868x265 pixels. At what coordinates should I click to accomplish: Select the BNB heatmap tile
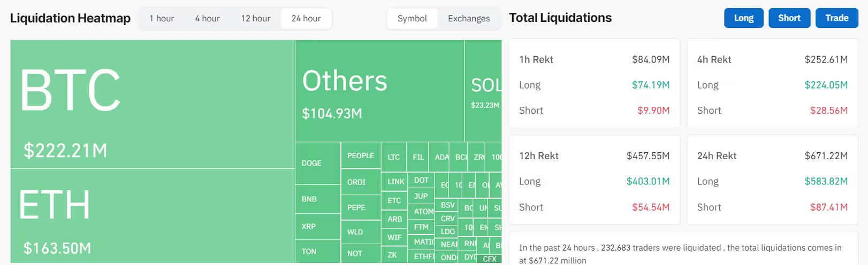318,199
